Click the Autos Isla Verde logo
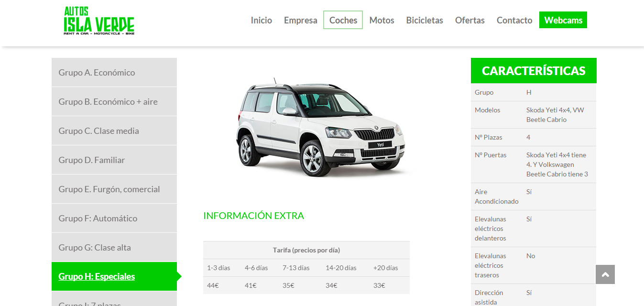The image size is (644, 306). pyautogui.click(x=99, y=21)
